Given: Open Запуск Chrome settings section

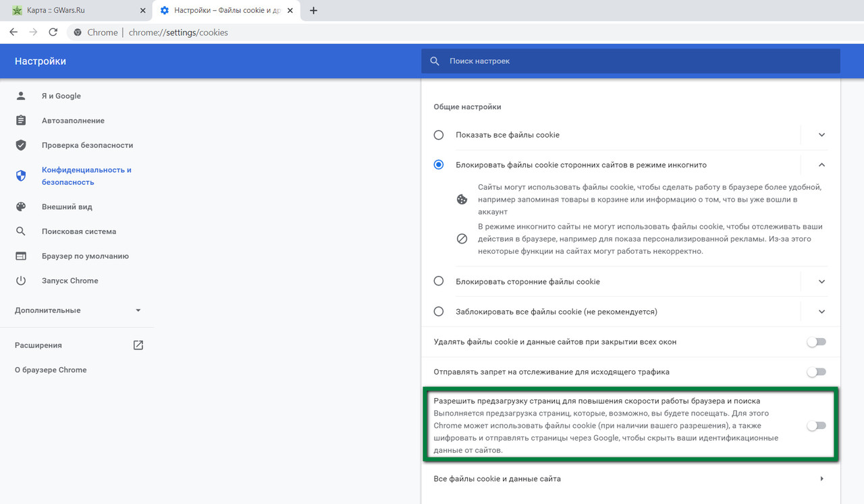Looking at the screenshot, I should [70, 281].
